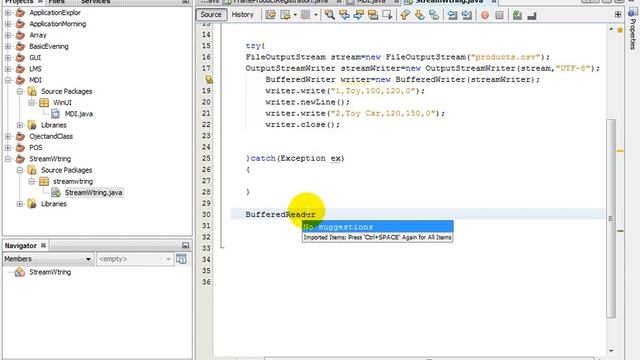
Task: Click Find Next Occurrence icon
Action: (x=358, y=15)
